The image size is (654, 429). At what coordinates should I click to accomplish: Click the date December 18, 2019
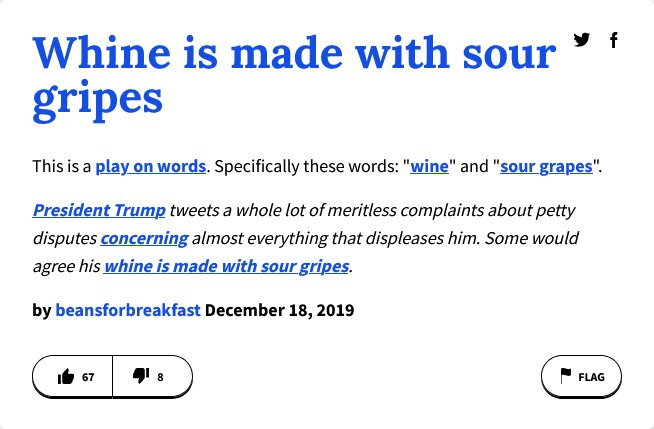[279, 310]
